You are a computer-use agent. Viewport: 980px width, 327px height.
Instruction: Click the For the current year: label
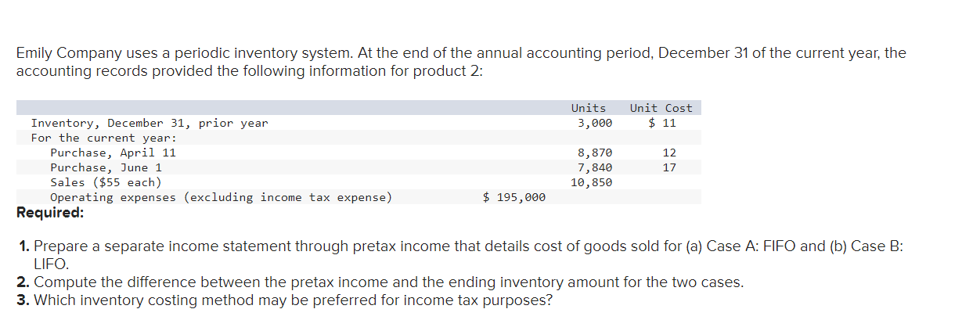pyautogui.click(x=104, y=138)
